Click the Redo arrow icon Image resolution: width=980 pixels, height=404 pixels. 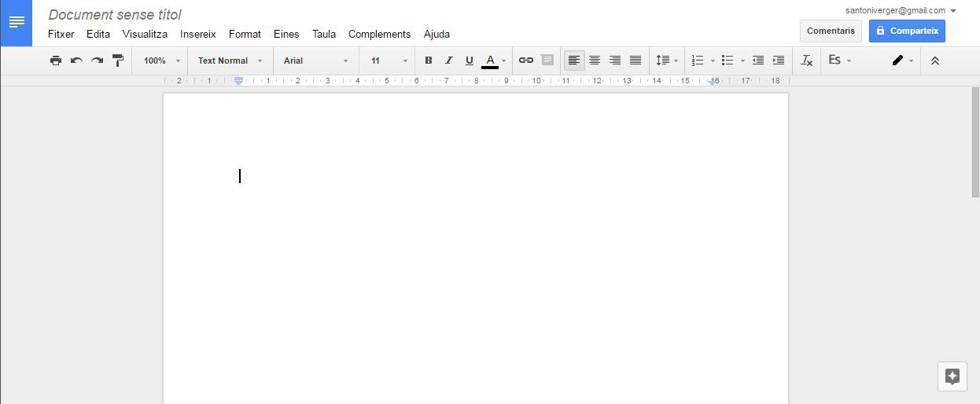click(97, 61)
